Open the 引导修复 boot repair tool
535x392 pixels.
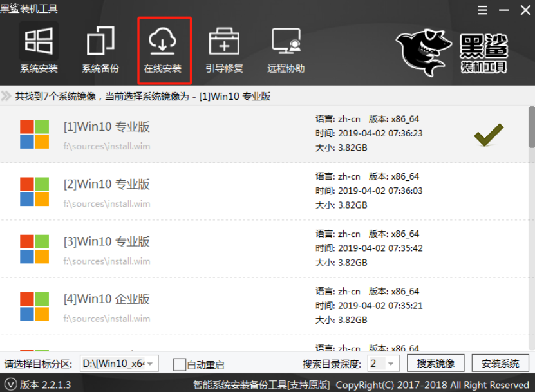pos(224,50)
